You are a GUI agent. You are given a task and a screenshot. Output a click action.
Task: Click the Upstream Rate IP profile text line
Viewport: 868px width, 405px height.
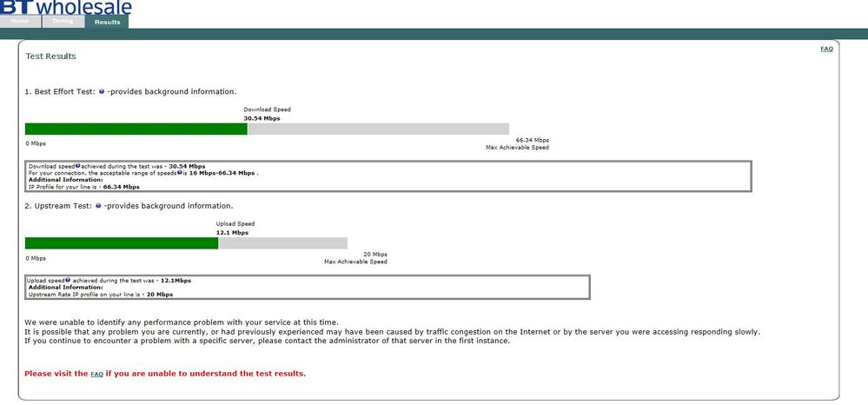(101, 295)
